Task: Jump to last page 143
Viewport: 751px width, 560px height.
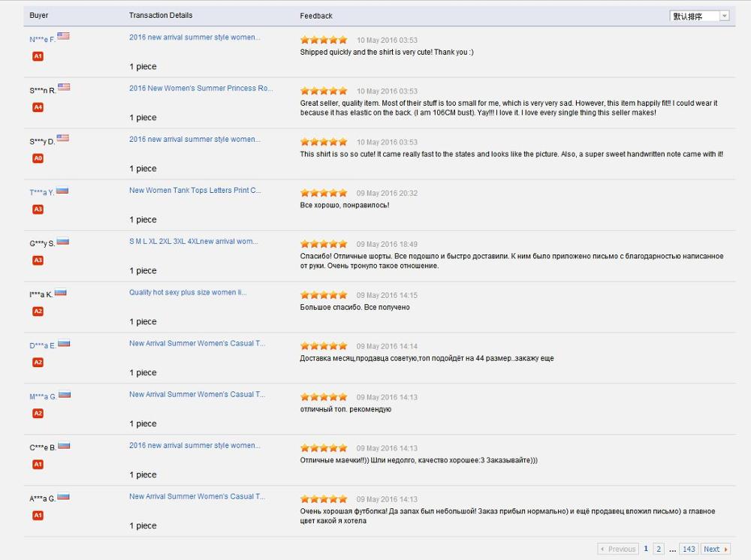Action: click(x=689, y=549)
